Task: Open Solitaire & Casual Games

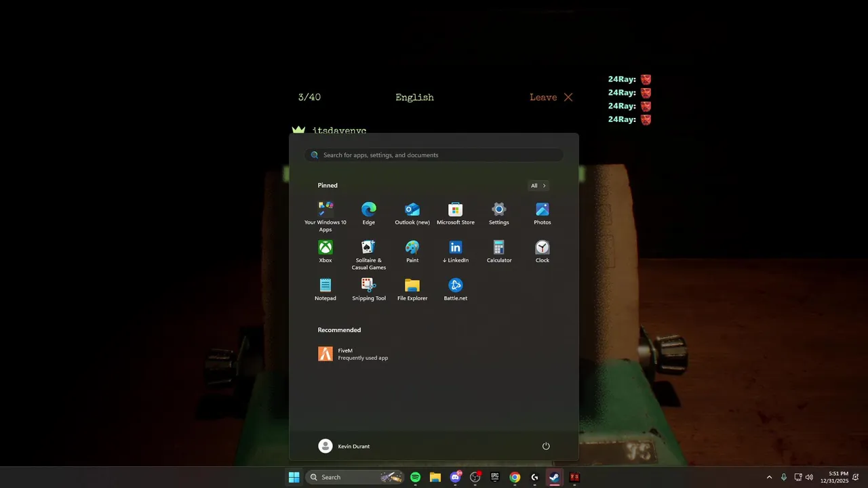Action: click(369, 255)
